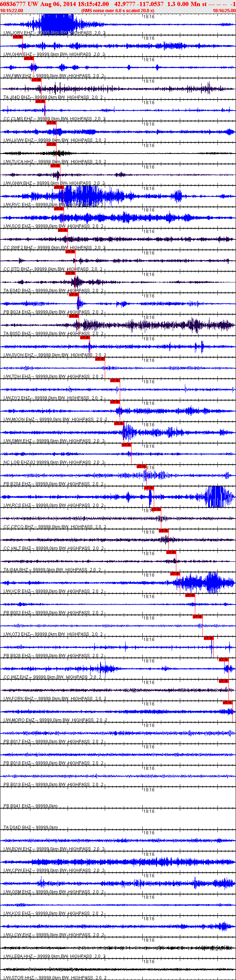Click the red pick flag above UW.GHW trace

click(18, 37)
